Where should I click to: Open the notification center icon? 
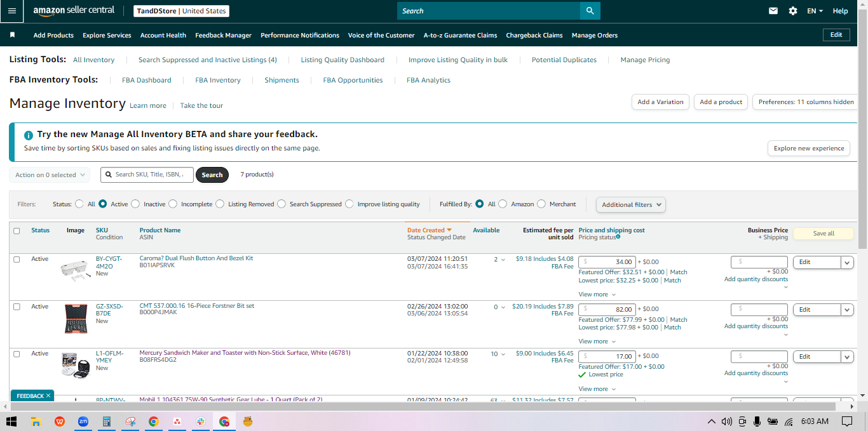[x=846, y=421]
